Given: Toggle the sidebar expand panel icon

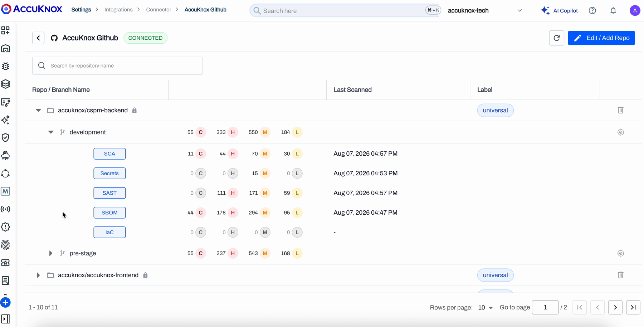Looking at the screenshot, I should (6, 319).
